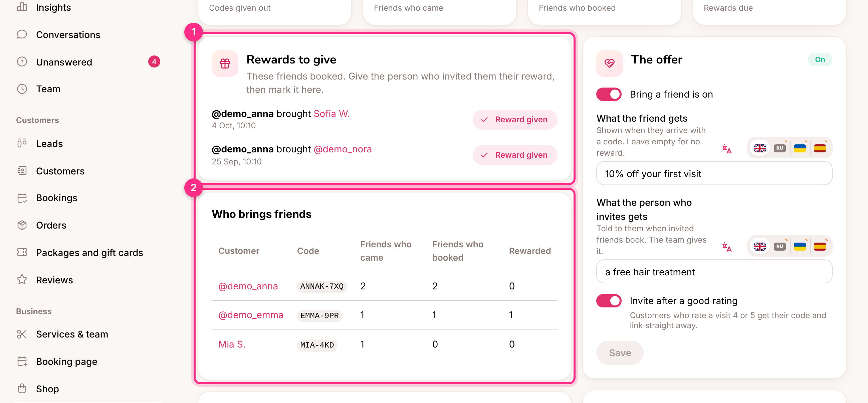Select RU language for friend reward
This screenshot has height=403, width=868.
coord(780,148)
